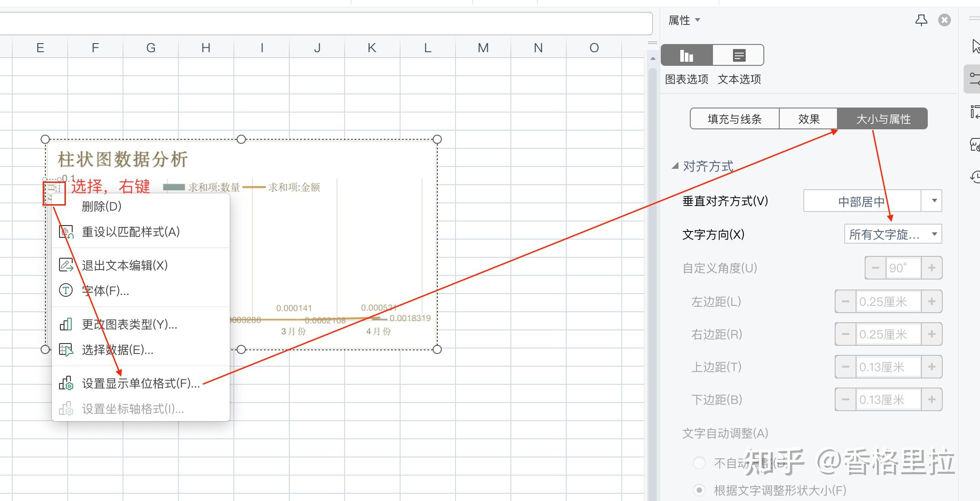The image size is (980, 501).
Task: Select column header O
Action: point(594,48)
